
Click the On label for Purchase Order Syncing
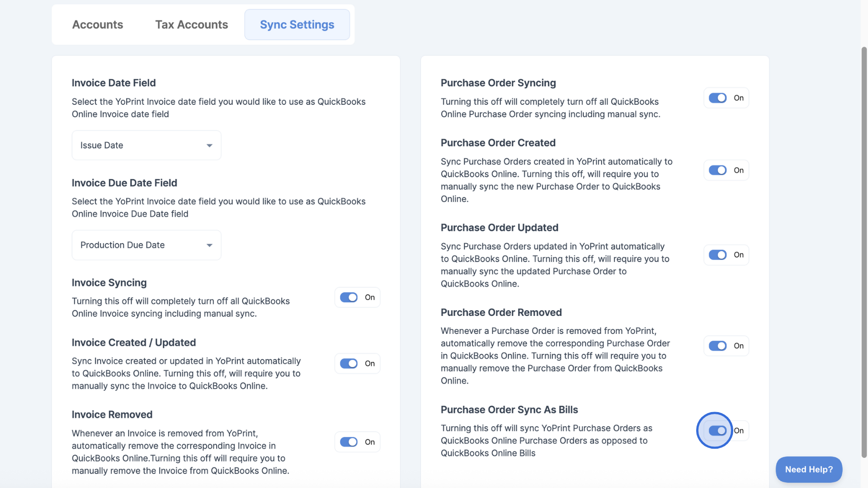(x=739, y=98)
